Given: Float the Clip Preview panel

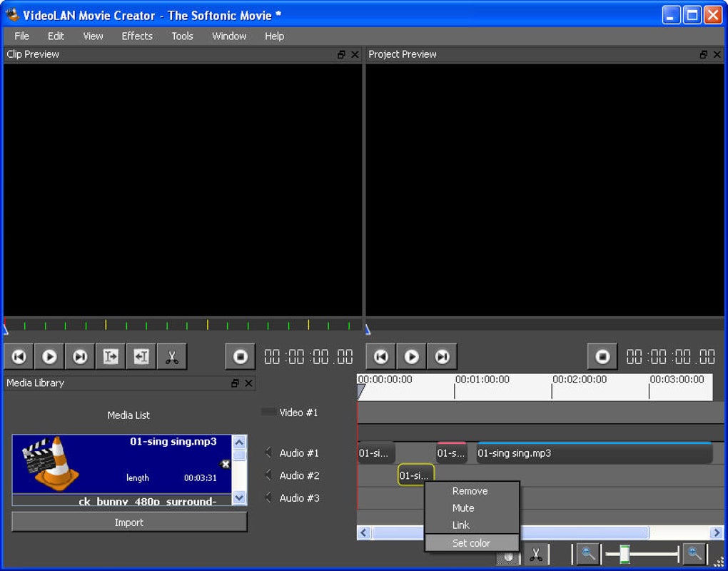Looking at the screenshot, I should [341, 55].
